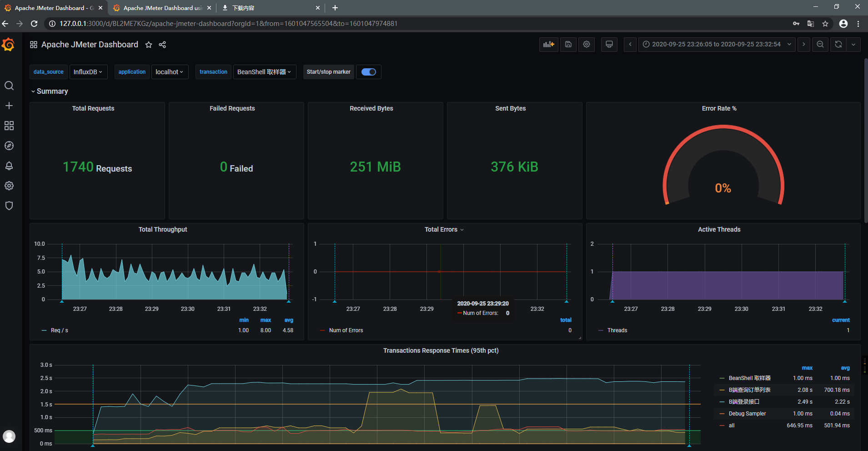868x451 pixels.
Task: Open the Configuration gear in sidebar
Action: (x=9, y=186)
